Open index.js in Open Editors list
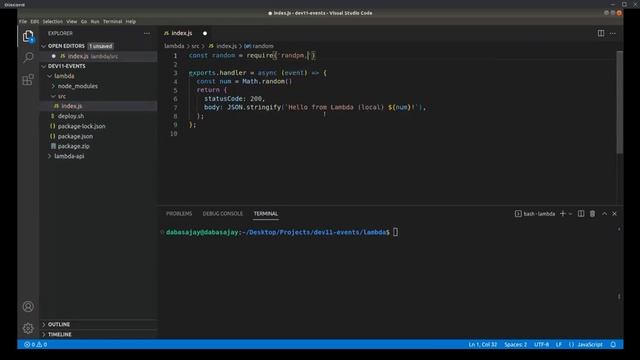This screenshot has height=360, width=640. pos(99,56)
